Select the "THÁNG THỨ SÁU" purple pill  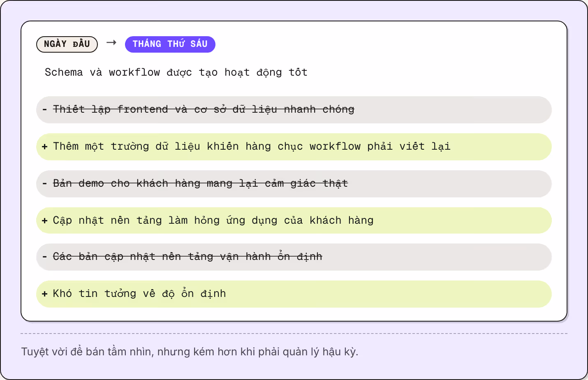[x=170, y=44]
